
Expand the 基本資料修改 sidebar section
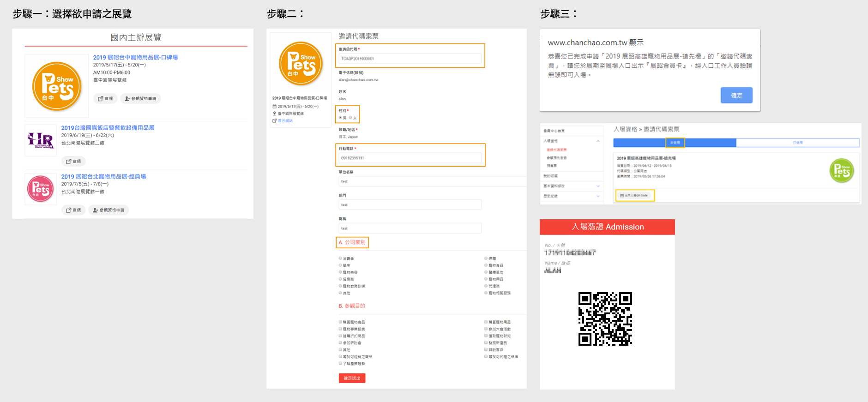[598, 186]
